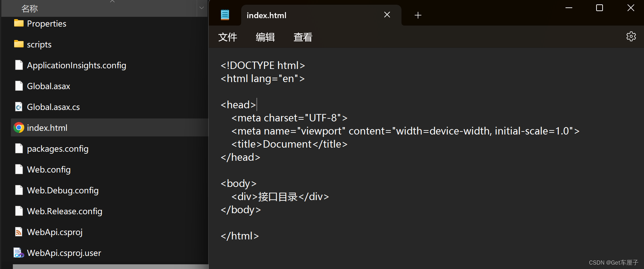Place cursor on meta viewport line
Viewport: 644px width, 269px height.
[406, 131]
